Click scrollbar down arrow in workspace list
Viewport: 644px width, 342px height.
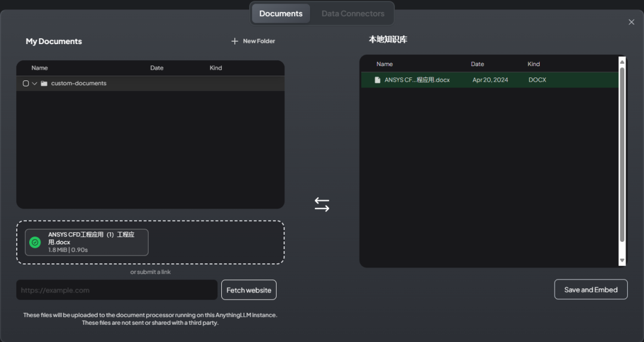point(622,261)
